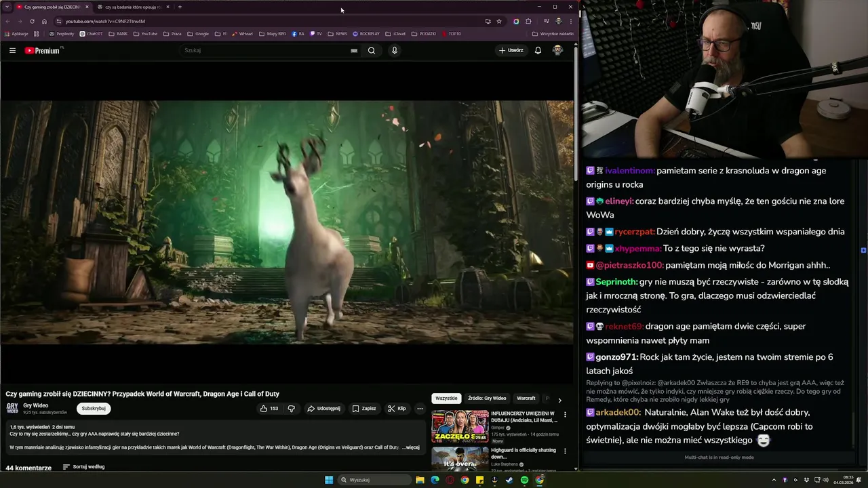Select the Źródło: Gry Wideo filter chip
The height and width of the screenshot is (488, 868).
(x=487, y=399)
